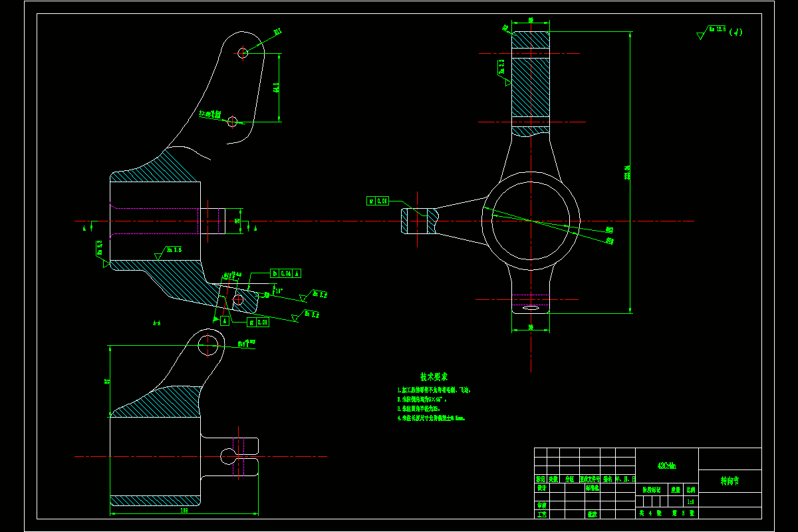Screen dimensions: 798x532
Task: Click the 年、月、日 column header
Action: pyautogui.click(x=625, y=479)
